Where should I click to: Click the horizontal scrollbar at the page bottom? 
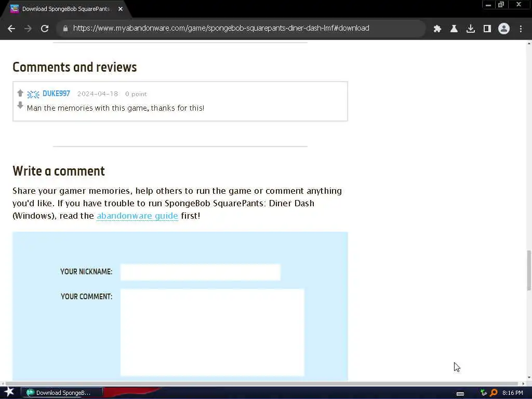pyautogui.click(x=263, y=383)
